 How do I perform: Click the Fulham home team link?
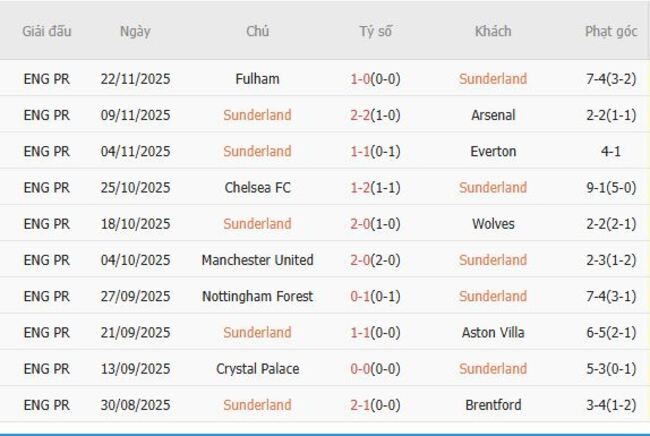click(x=257, y=79)
